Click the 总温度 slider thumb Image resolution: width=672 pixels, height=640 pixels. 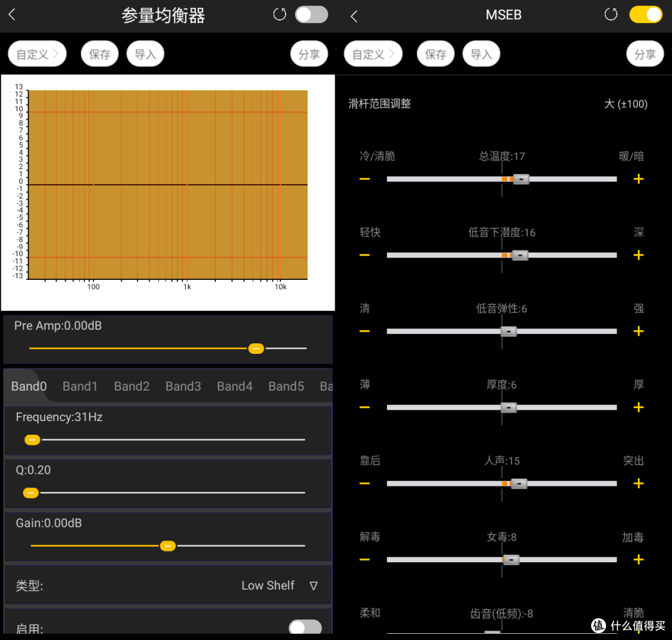click(521, 179)
